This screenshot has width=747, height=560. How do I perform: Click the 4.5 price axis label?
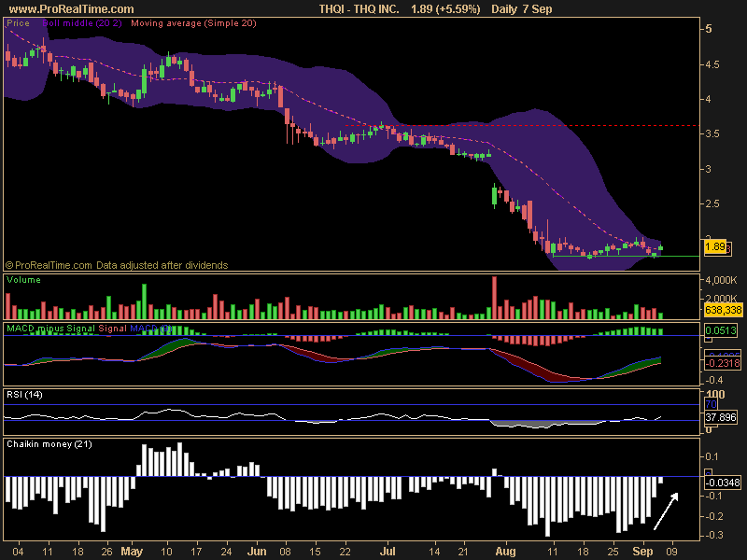712,64
